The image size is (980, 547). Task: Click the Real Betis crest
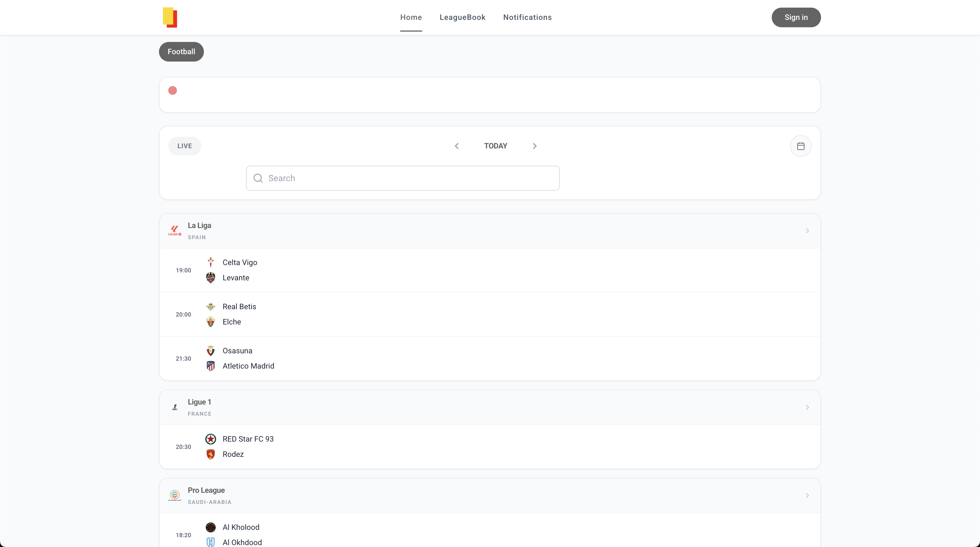(210, 306)
